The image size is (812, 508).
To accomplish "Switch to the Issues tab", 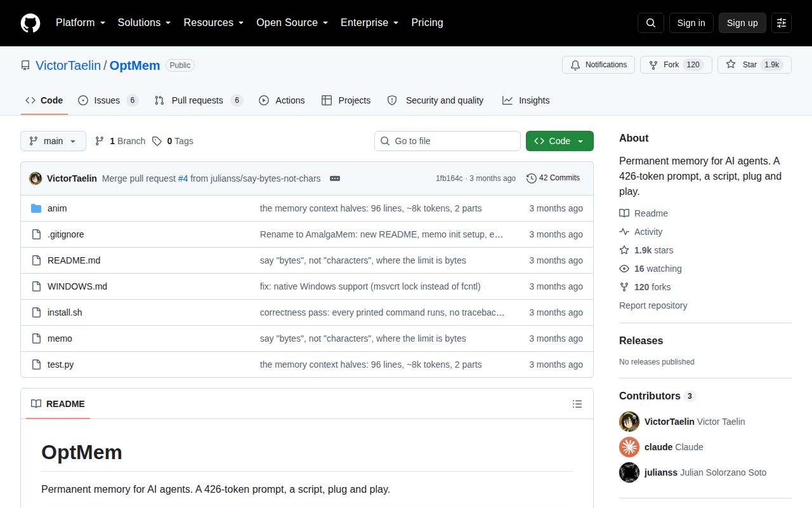I will [x=108, y=100].
